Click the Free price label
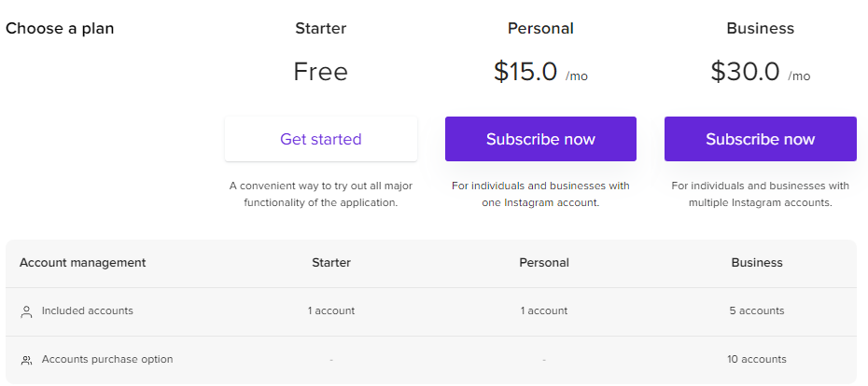Viewport: 868px width, 386px height. [321, 72]
